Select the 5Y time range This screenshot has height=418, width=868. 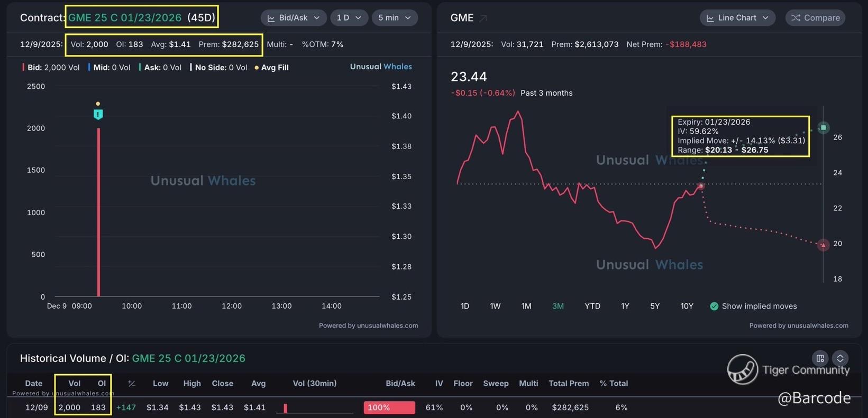pyautogui.click(x=655, y=306)
